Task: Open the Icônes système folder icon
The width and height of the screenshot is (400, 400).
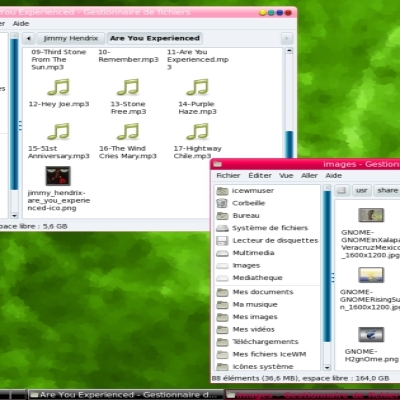Action: (222, 367)
